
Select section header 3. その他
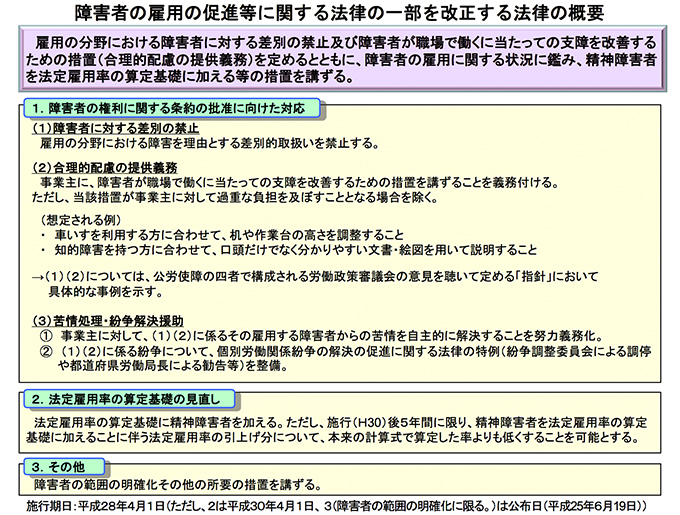(57, 467)
